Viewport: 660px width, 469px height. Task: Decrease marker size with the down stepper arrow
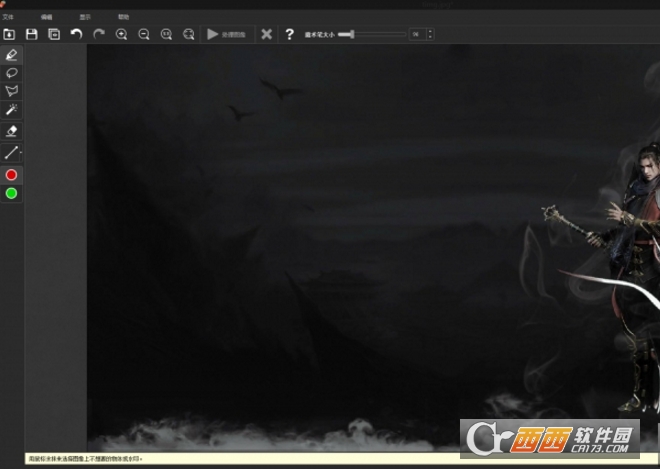coord(430,37)
